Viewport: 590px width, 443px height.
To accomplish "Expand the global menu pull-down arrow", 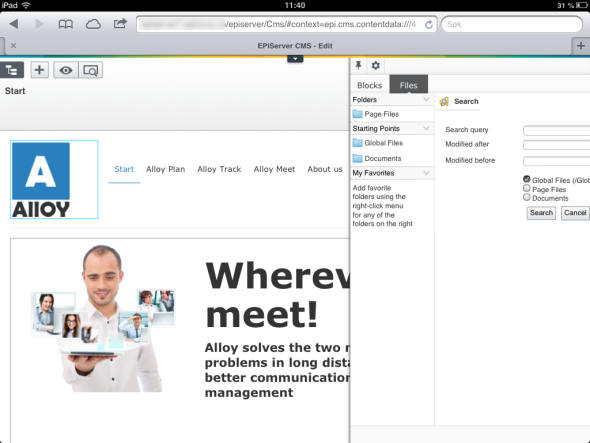I will [295, 59].
